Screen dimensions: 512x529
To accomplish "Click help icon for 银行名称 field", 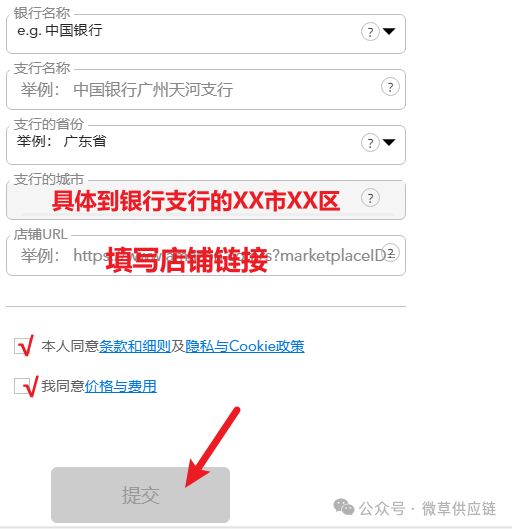I will click(370, 32).
